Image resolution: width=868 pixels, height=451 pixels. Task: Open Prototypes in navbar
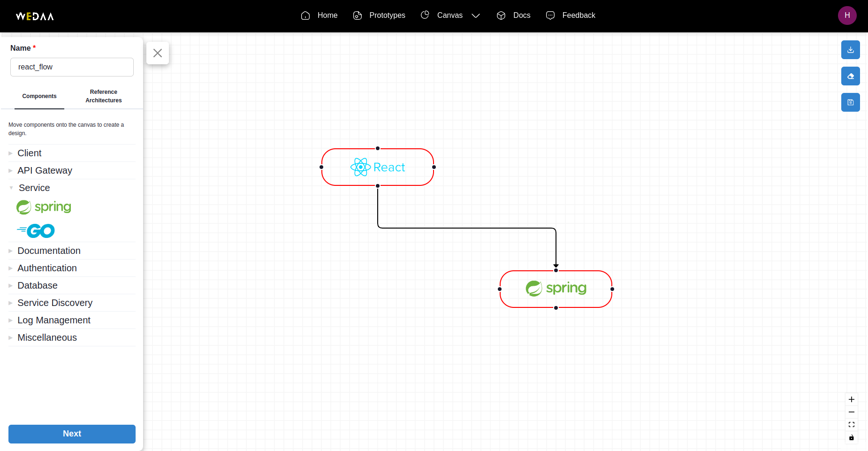(387, 15)
